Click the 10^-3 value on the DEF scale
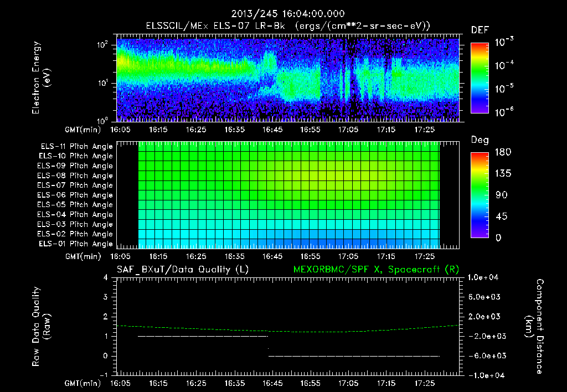The image size is (567, 392). [x=504, y=42]
